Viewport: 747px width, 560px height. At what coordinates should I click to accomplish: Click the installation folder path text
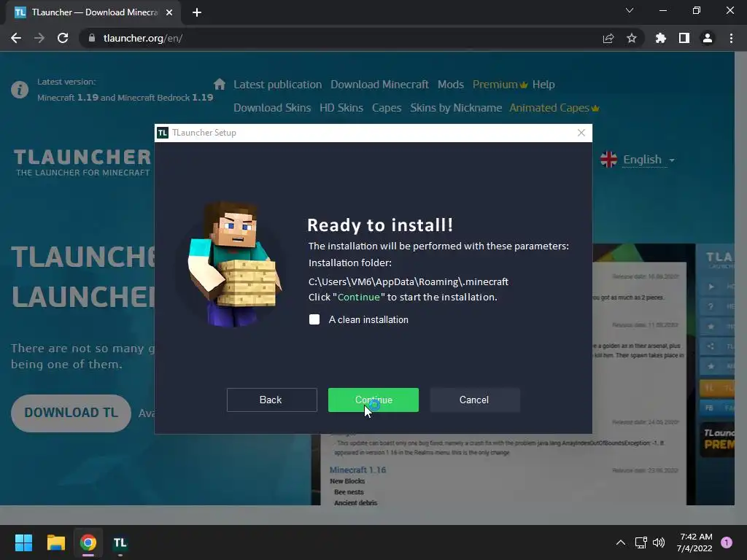[409, 282]
